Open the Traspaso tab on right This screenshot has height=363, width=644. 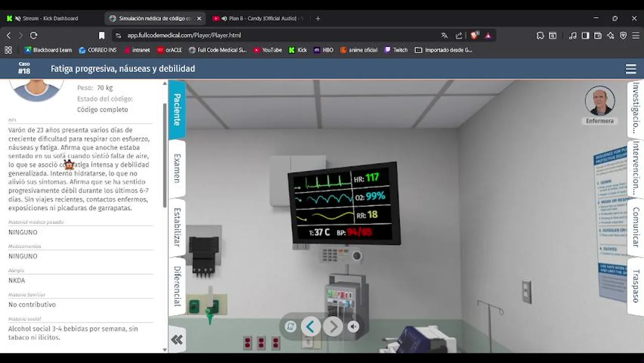(x=635, y=286)
